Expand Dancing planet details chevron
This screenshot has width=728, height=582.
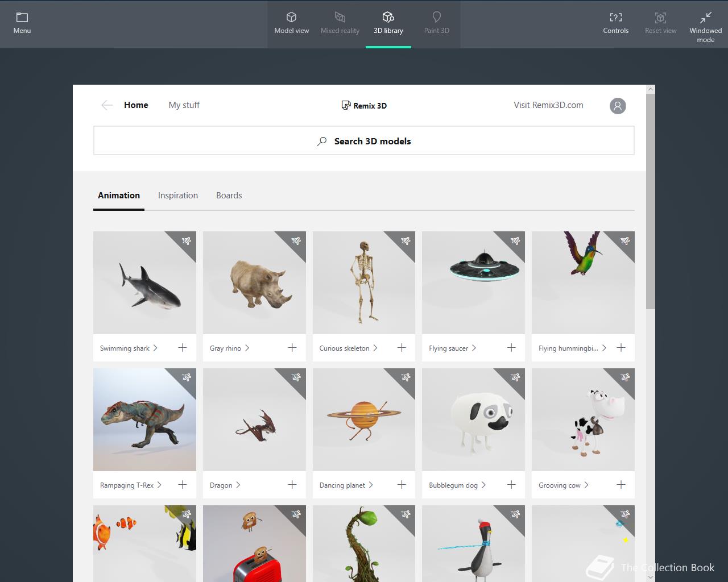click(371, 485)
